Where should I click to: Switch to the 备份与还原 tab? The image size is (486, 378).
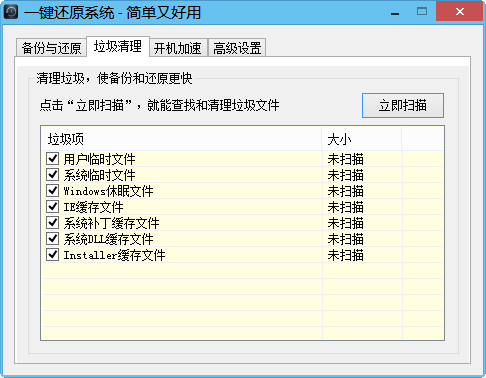coord(52,48)
